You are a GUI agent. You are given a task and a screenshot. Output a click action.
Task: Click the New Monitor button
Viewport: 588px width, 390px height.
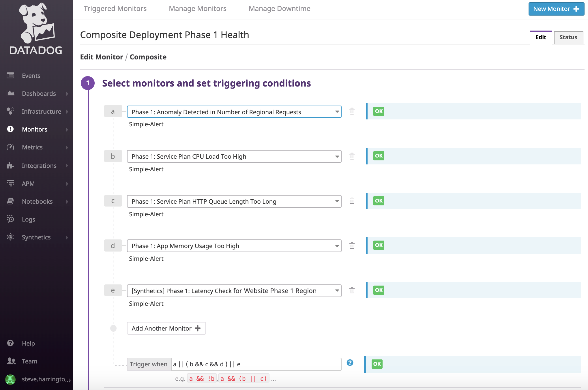coord(556,9)
